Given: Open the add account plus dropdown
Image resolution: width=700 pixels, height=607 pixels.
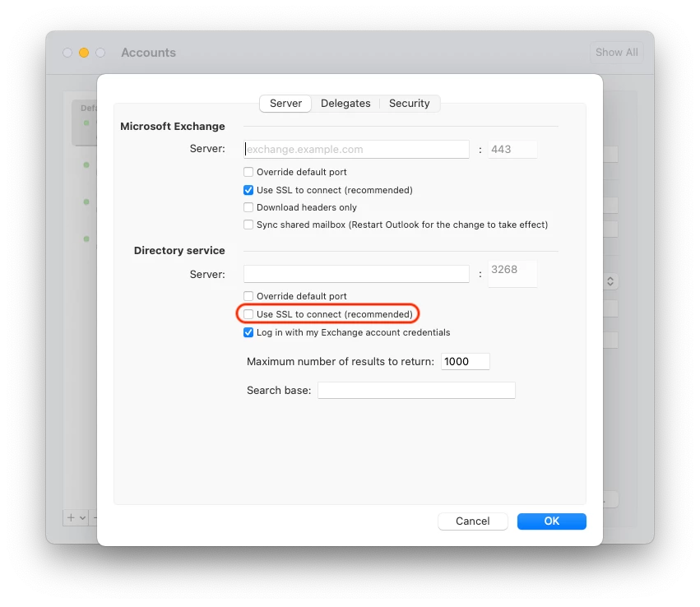Looking at the screenshot, I should point(76,517).
